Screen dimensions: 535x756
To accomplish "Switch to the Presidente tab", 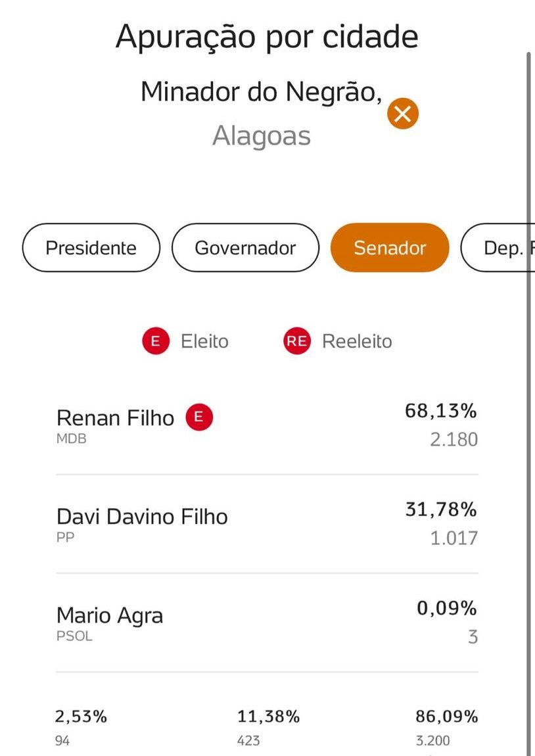I will coord(91,248).
